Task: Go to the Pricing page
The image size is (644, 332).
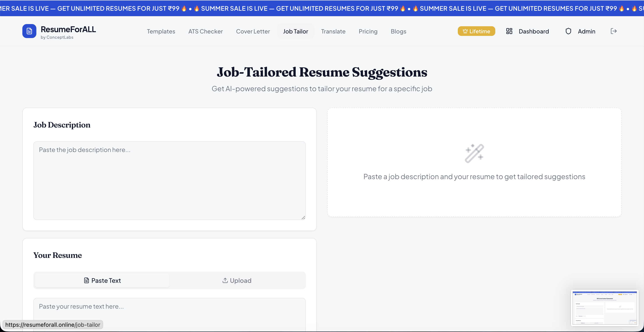Action: pos(368,31)
